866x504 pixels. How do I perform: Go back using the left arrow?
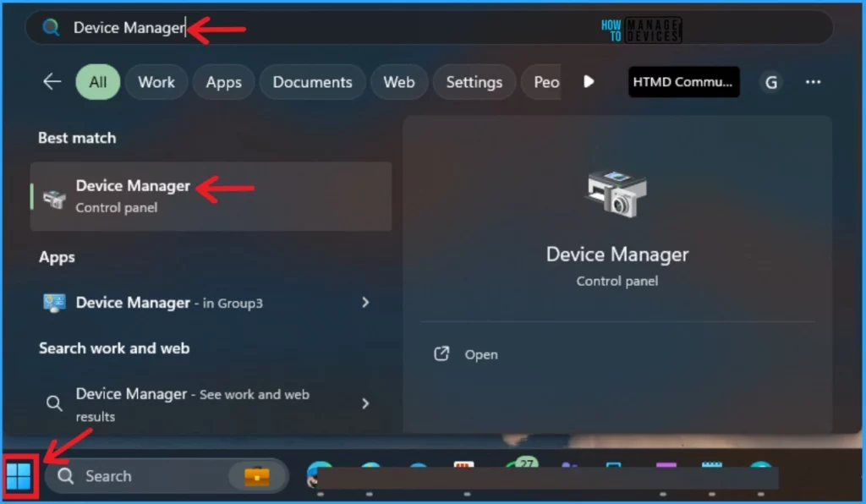pos(52,82)
